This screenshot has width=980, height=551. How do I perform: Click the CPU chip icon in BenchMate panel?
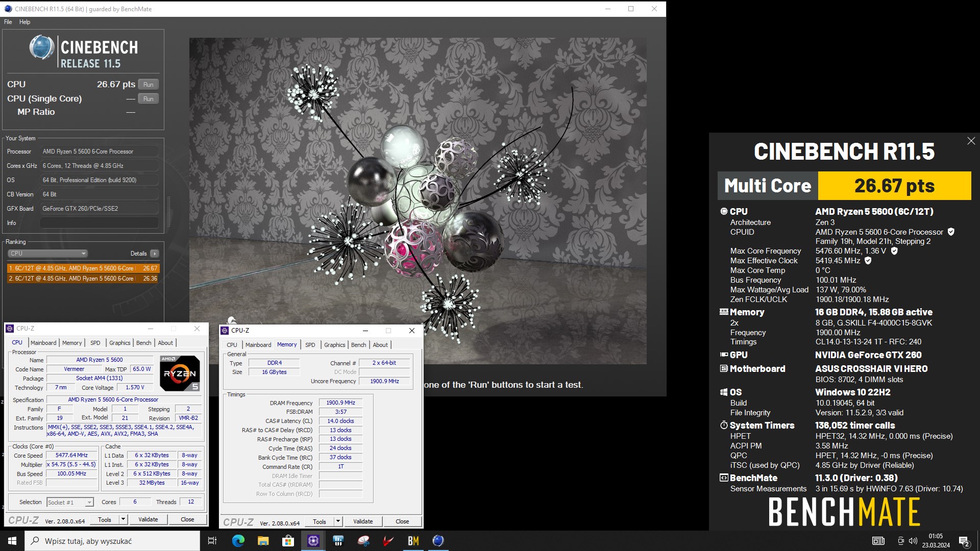(x=724, y=211)
